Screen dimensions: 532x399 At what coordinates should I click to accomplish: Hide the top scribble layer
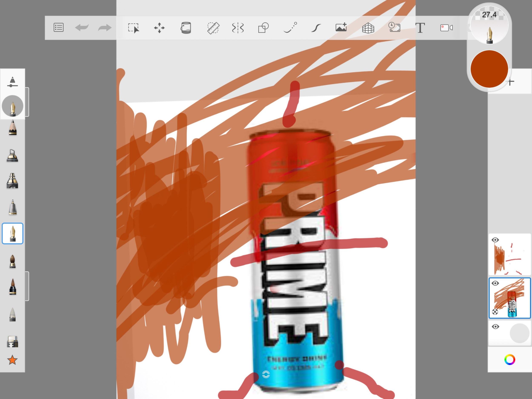[495, 240]
